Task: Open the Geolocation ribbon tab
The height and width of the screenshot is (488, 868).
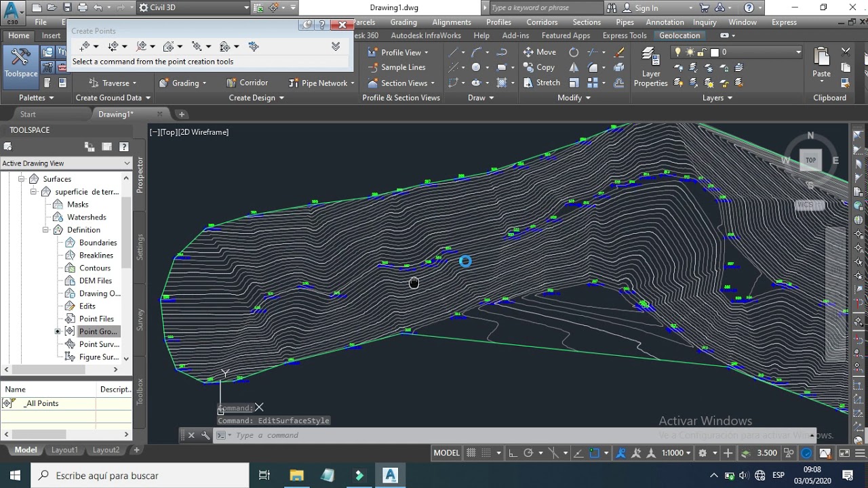Action: pos(679,35)
